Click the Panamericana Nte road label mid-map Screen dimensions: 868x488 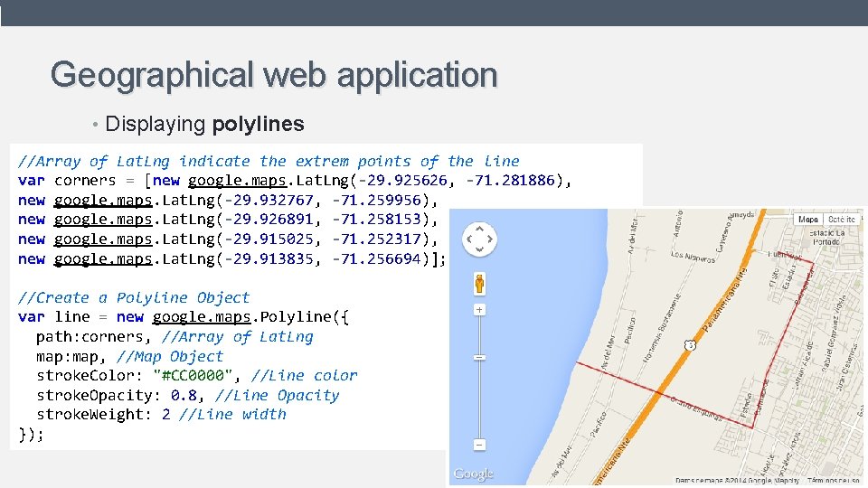point(724,300)
